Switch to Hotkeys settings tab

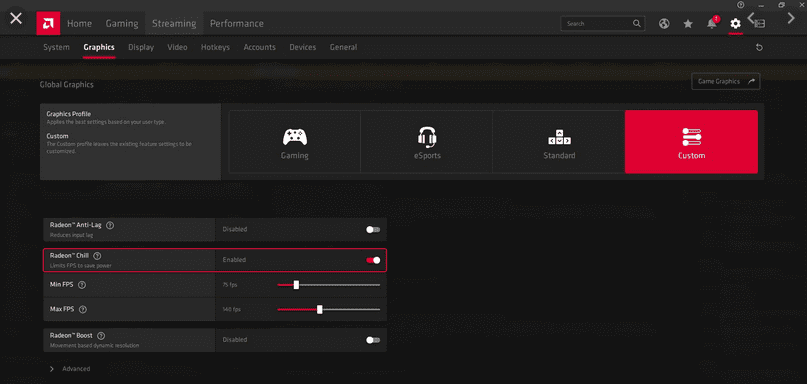point(215,47)
